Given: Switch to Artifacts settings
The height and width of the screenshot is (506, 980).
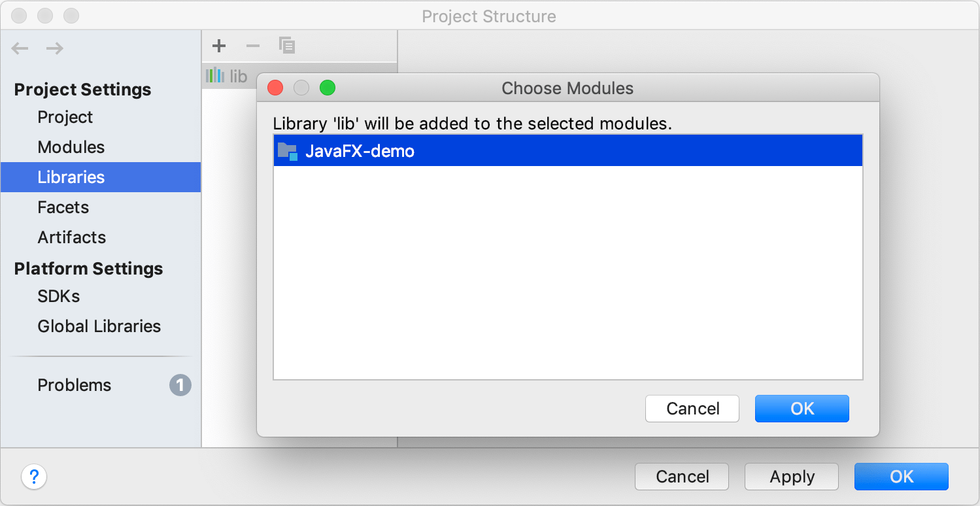Looking at the screenshot, I should click(x=72, y=237).
